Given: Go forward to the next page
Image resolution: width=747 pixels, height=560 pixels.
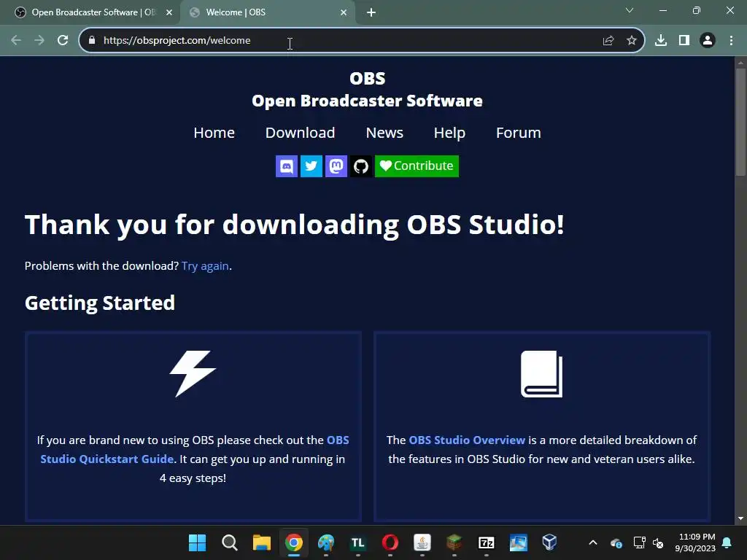Looking at the screenshot, I should (x=39, y=41).
